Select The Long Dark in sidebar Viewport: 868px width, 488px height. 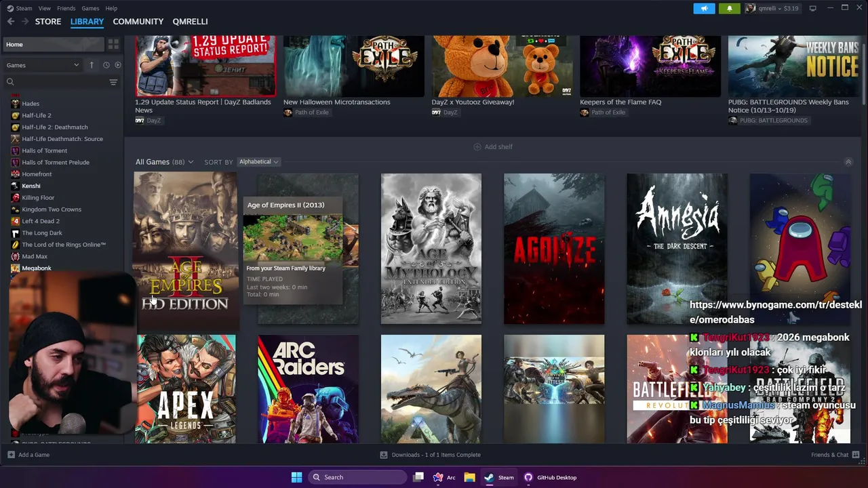click(41, 232)
